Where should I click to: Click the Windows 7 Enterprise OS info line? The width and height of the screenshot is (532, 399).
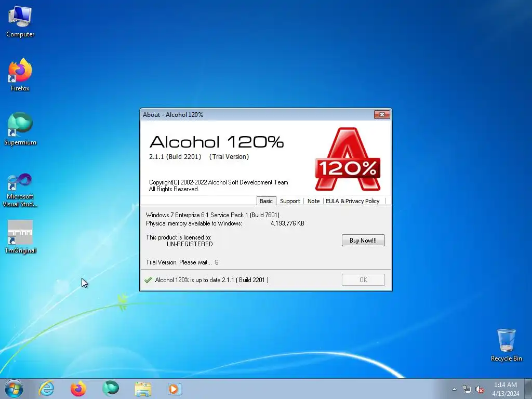pyautogui.click(x=212, y=215)
